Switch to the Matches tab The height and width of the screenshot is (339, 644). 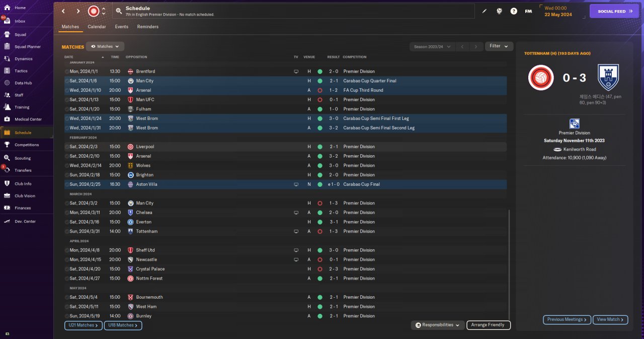tap(70, 27)
